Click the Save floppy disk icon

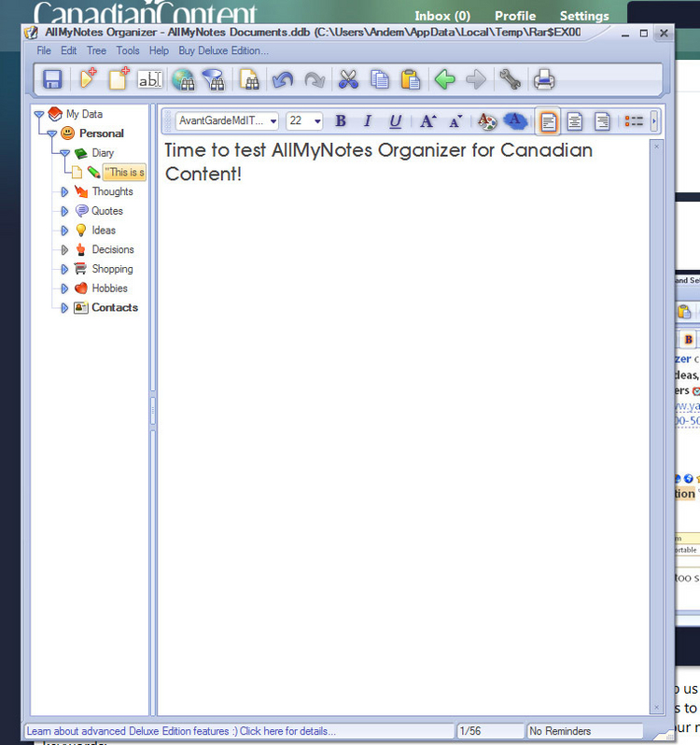[x=52, y=79]
